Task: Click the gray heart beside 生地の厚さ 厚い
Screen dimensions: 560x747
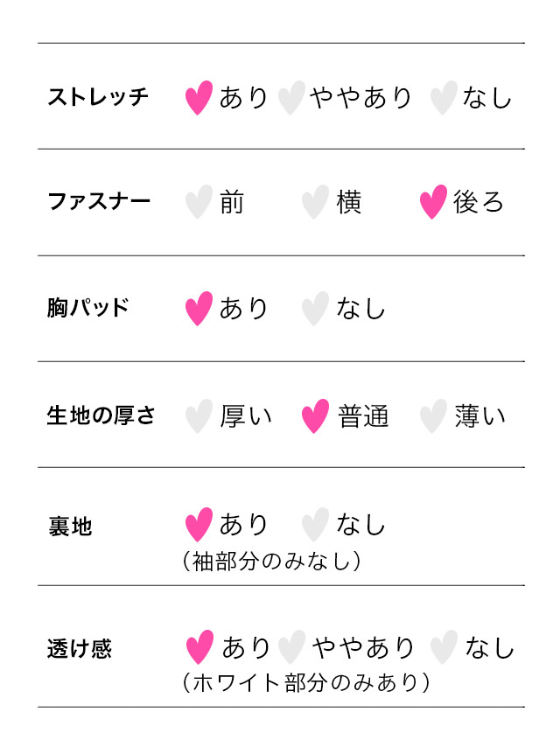Action: pos(199,416)
